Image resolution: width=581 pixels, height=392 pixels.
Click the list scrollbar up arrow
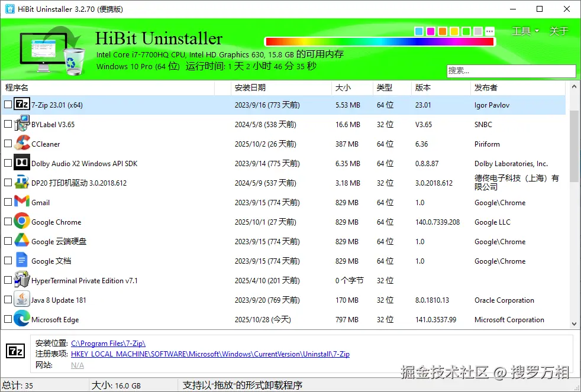tap(574, 86)
